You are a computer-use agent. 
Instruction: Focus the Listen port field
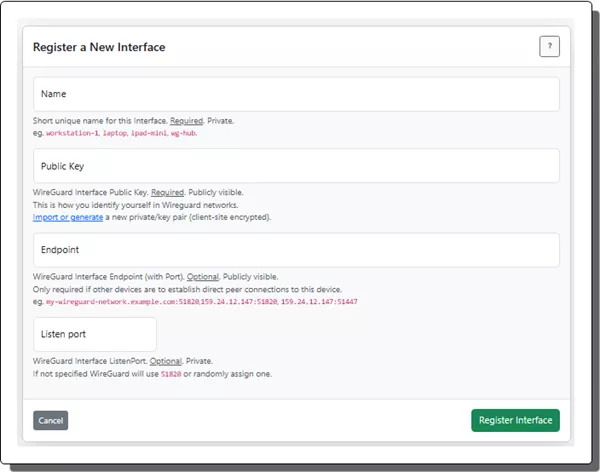95,334
